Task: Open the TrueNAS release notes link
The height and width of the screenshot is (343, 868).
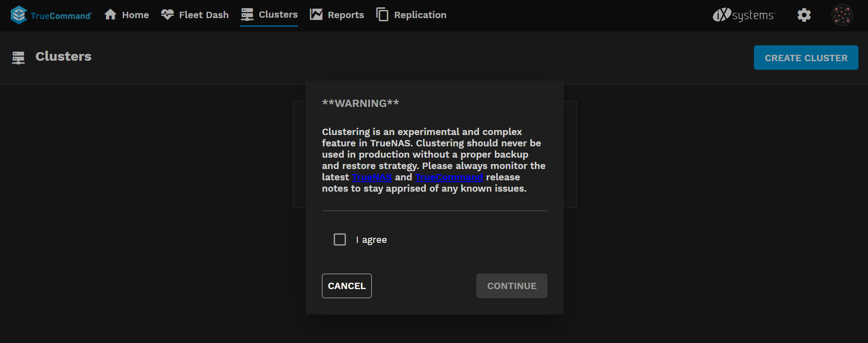Action: click(372, 177)
